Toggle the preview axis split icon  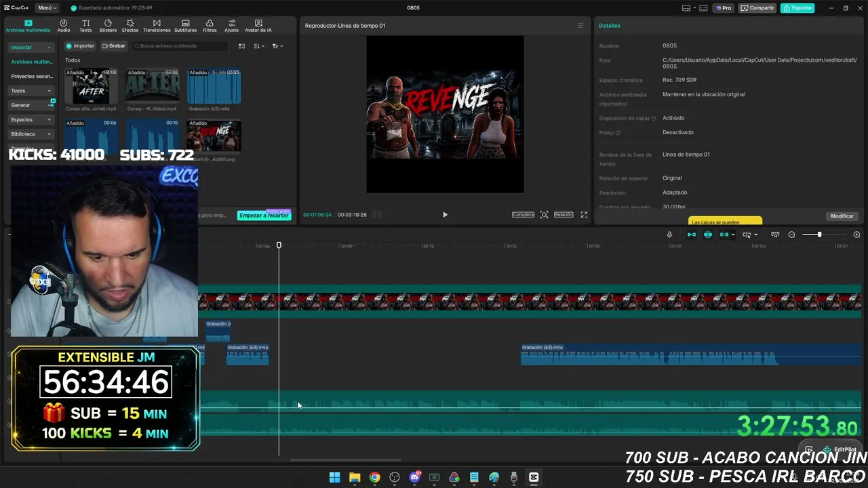click(x=747, y=235)
